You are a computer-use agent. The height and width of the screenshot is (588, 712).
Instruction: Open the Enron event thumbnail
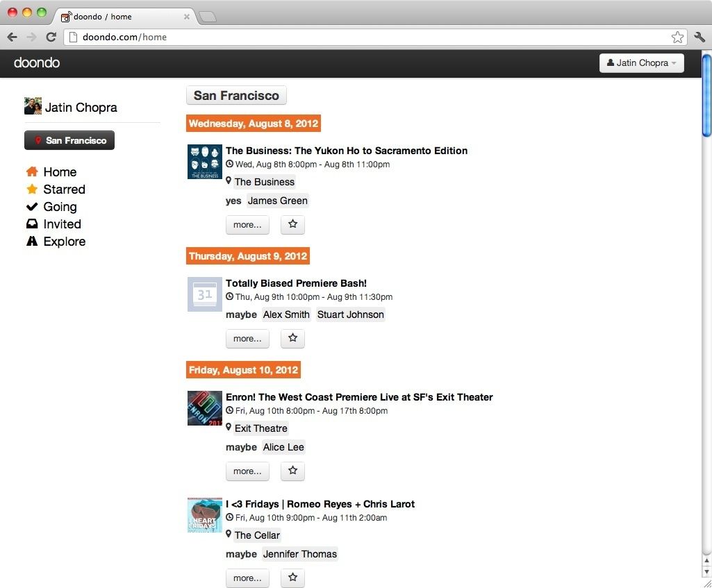pos(205,408)
